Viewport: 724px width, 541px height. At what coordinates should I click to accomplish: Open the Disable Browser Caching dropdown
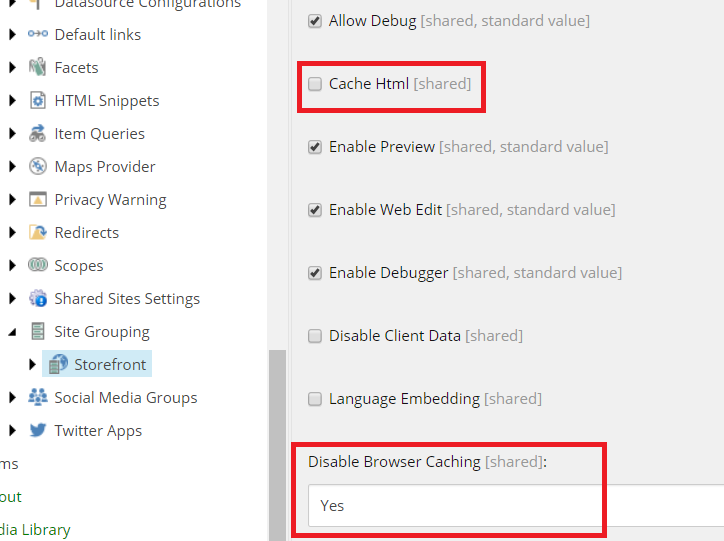(515, 506)
